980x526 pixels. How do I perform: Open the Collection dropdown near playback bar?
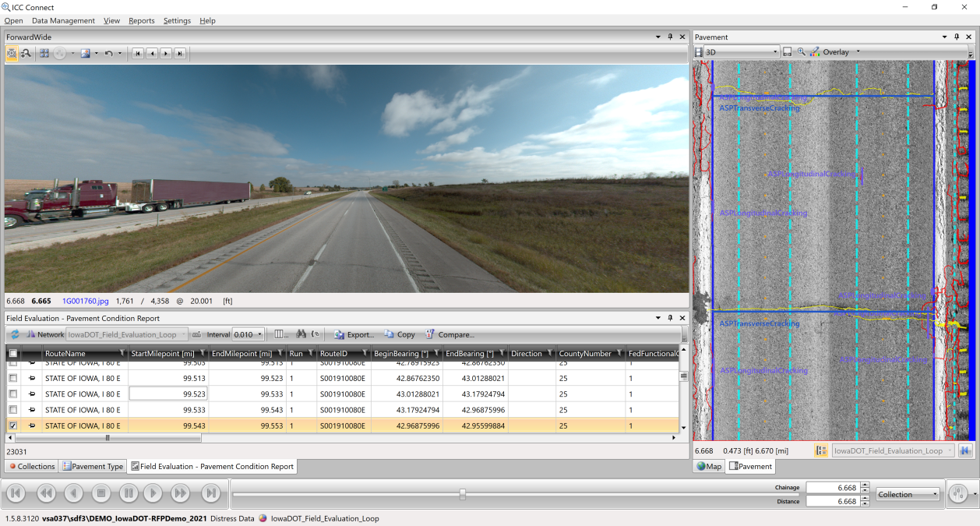click(908, 494)
